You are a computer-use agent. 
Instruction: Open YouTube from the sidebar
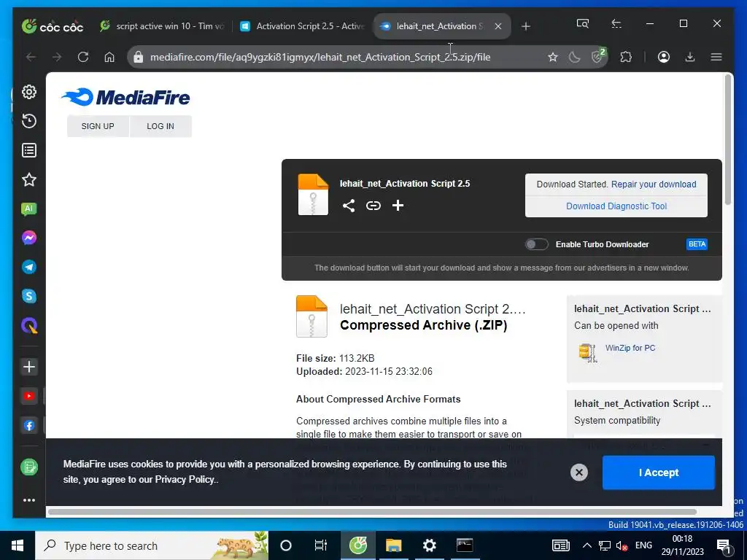[29, 396]
